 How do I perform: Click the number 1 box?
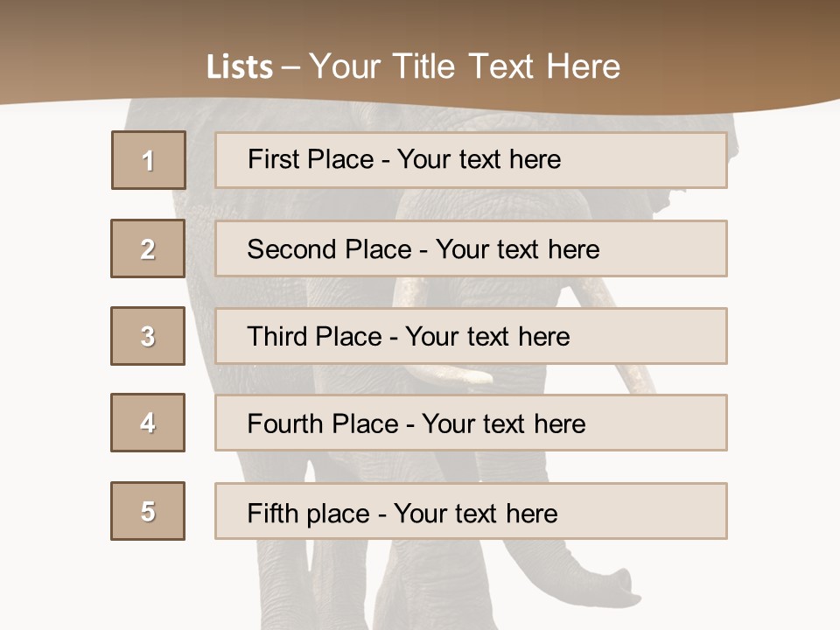click(x=149, y=160)
